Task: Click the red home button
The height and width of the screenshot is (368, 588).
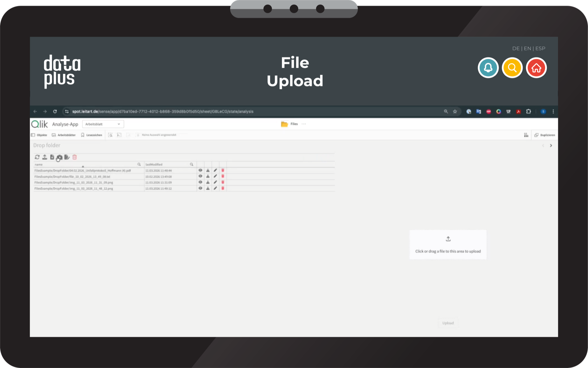Action: click(x=536, y=68)
